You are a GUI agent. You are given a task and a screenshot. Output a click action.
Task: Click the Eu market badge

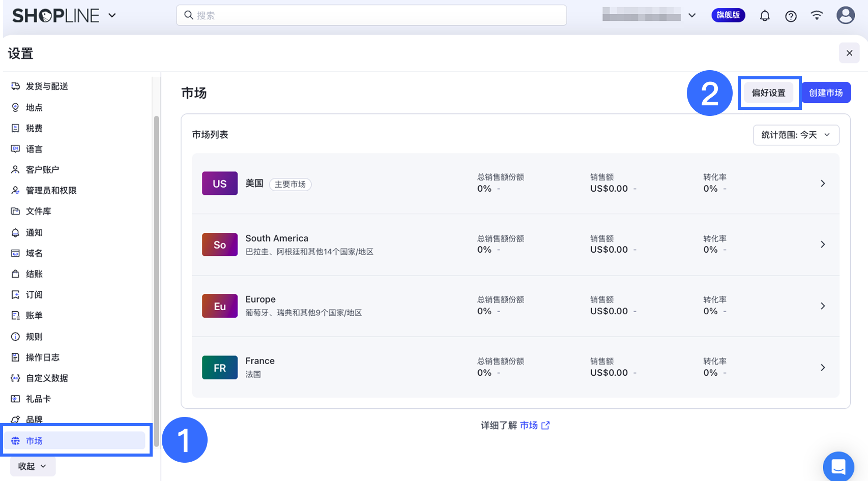[x=219, y=306]
